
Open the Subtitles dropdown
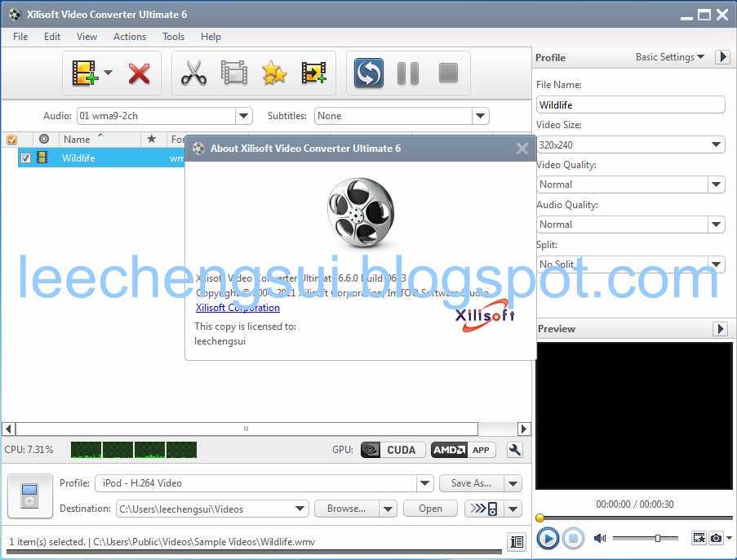pos(480,116)
